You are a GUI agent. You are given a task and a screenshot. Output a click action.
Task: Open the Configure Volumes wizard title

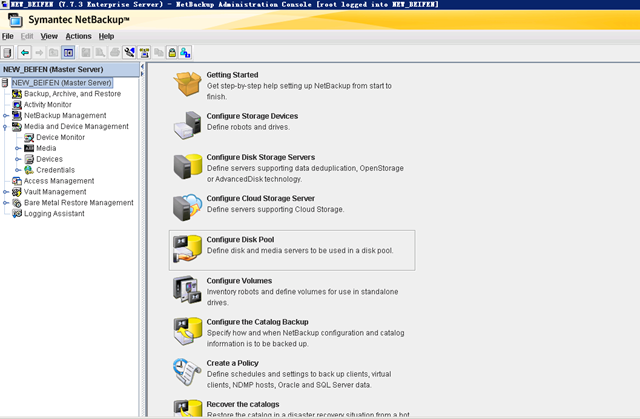[x=239, y=281]
